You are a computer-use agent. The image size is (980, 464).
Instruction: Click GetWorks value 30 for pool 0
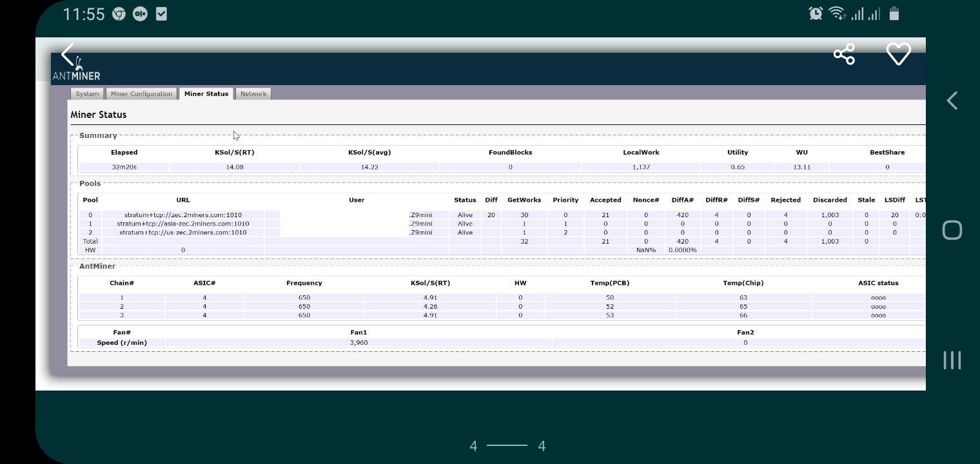pyautogui.click(x=524, y=215)
